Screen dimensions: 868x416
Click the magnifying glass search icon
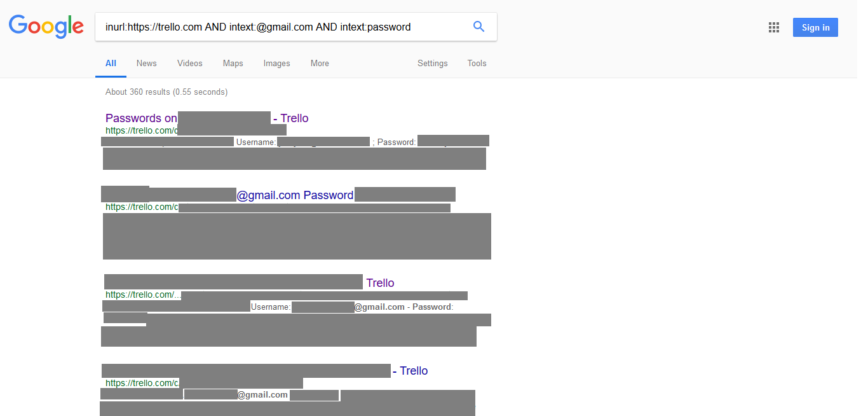(478, 27)
